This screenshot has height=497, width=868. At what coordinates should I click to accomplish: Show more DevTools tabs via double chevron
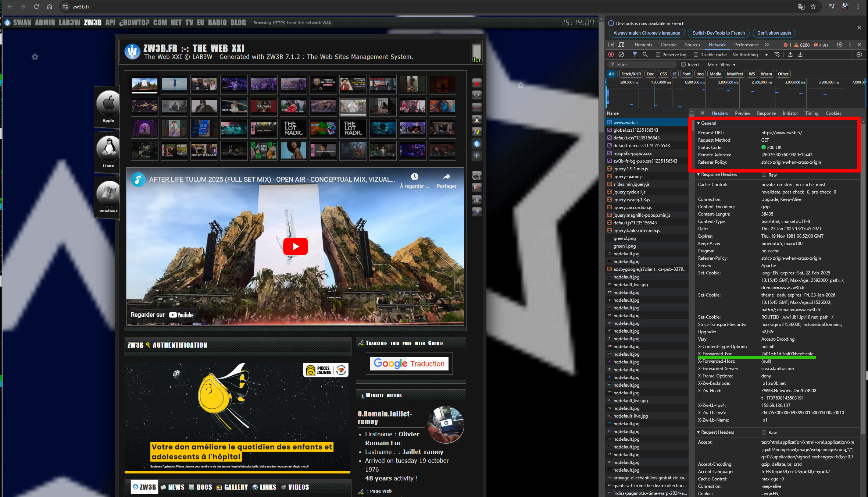click(x=767, y=45)
